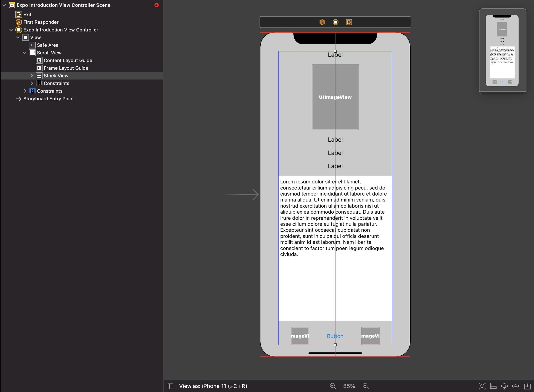Select the topmost Label in the canvas
The height and width of the screenshot is (392, 534).
(335, 55)
